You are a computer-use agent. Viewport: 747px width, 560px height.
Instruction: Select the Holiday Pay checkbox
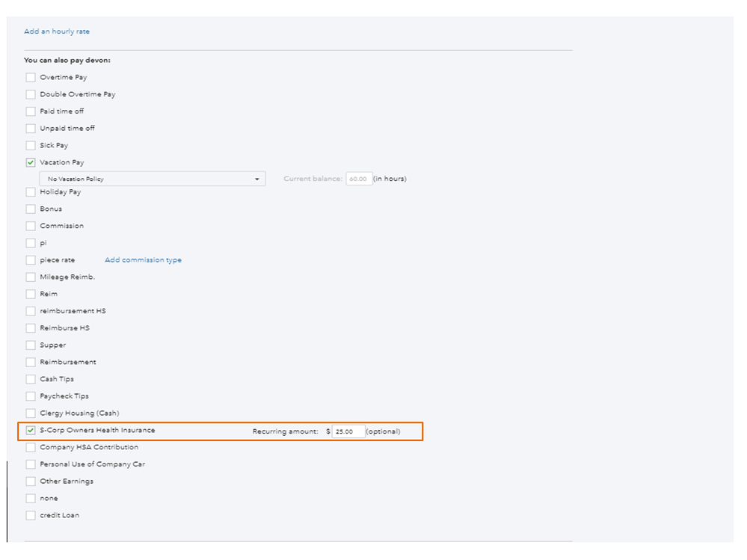[31, 192]
